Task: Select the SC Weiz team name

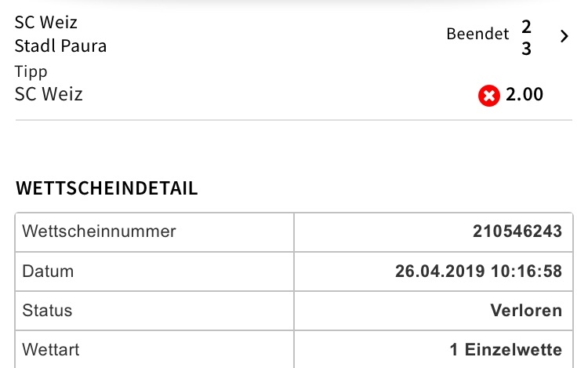Action: pos(45,23)
